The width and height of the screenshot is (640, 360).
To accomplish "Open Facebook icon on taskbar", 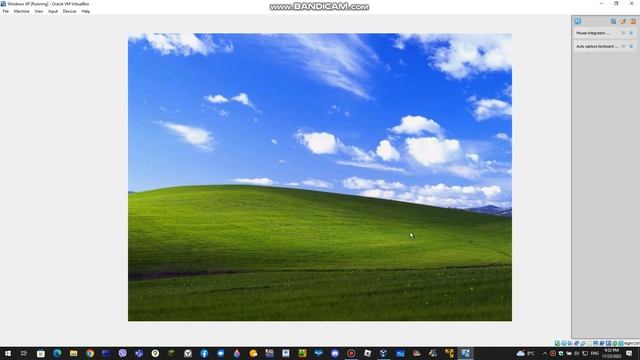I will 204,353.
